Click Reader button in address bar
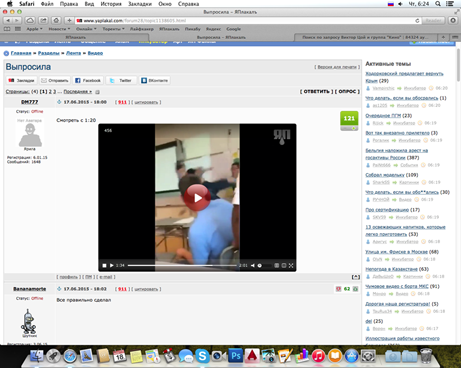 point(433,21)
